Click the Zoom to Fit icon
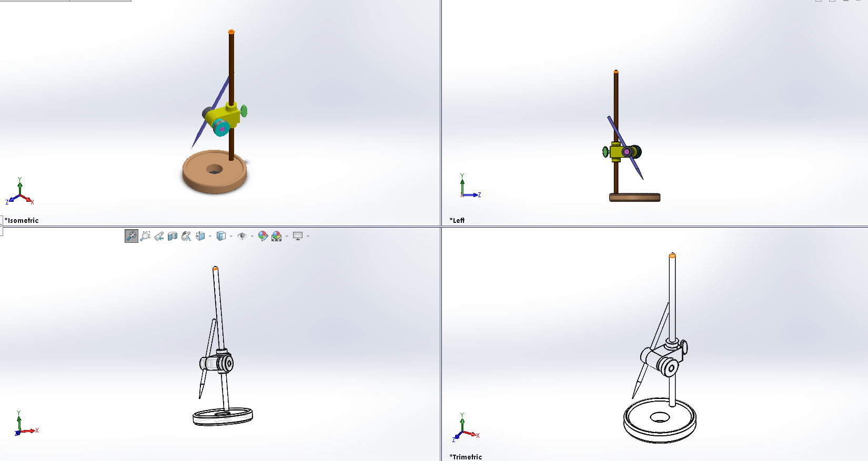 point(132,236)
